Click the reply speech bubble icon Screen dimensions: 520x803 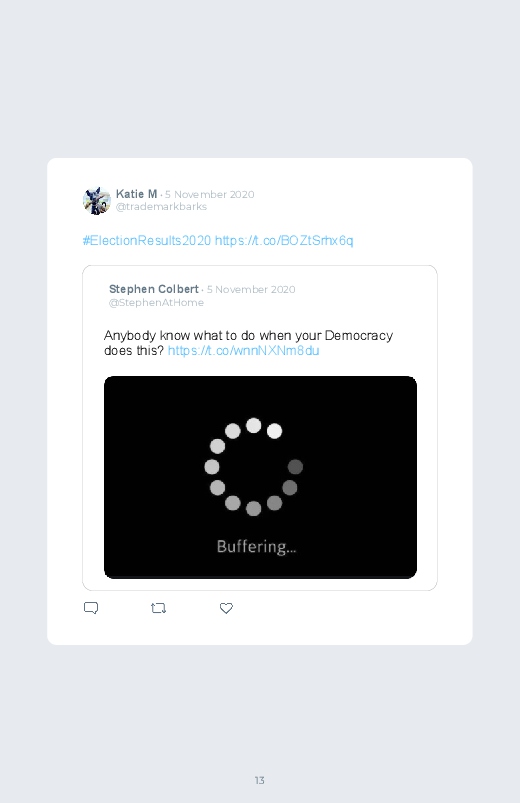pyautogui.click(x=91, y=608)
